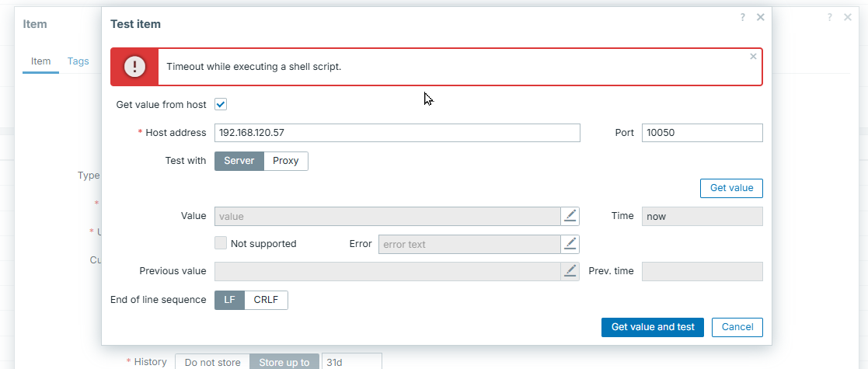Click the pencil icon beside Previous value
868x369 pixels.
pos(570,271)
